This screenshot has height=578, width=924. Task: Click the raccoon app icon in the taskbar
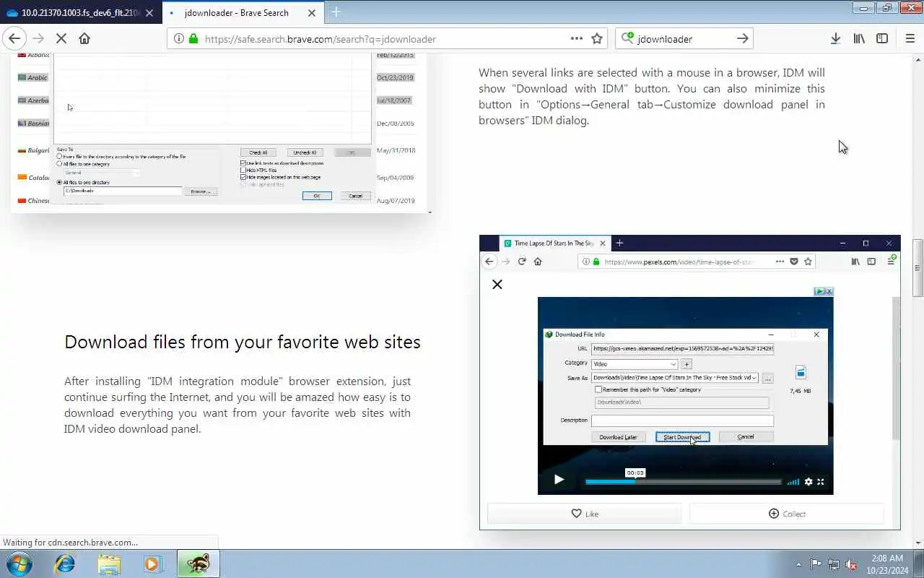pyautogui.click(x=198, y=564)
